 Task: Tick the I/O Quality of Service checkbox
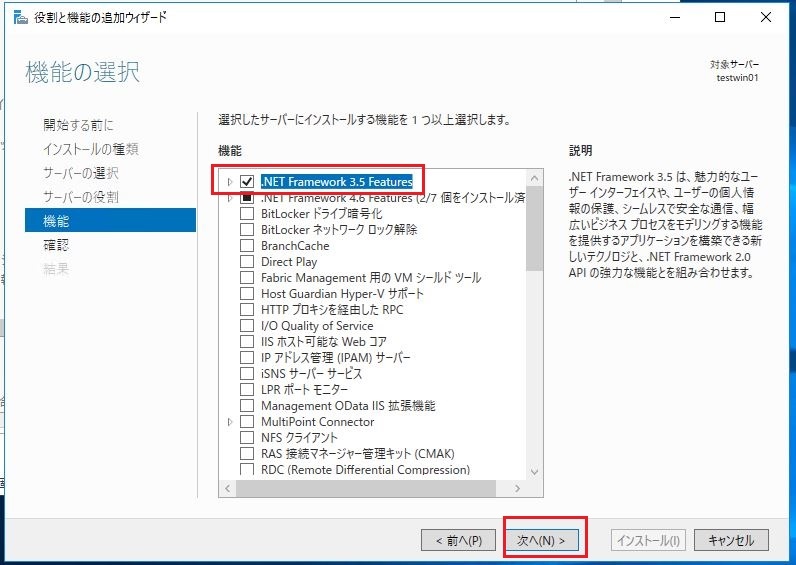pyautogui.click(x=247, y=325)
